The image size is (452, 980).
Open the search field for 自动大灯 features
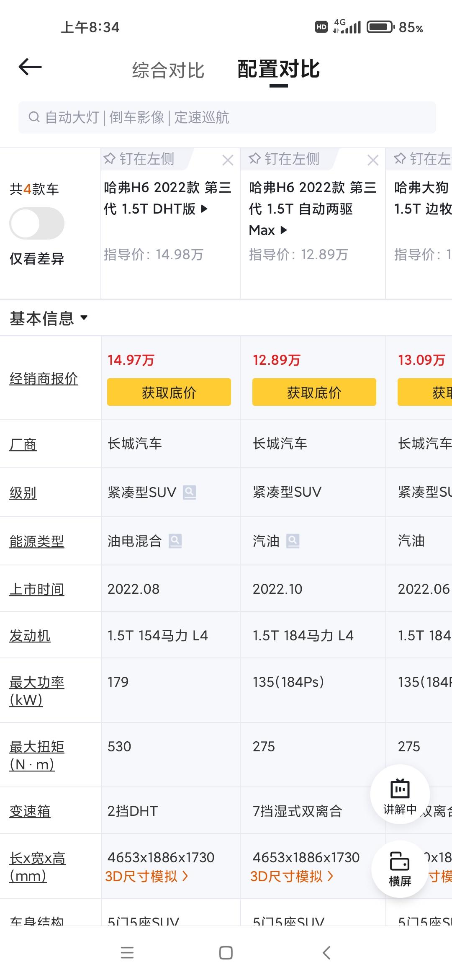tap(227, 118)
